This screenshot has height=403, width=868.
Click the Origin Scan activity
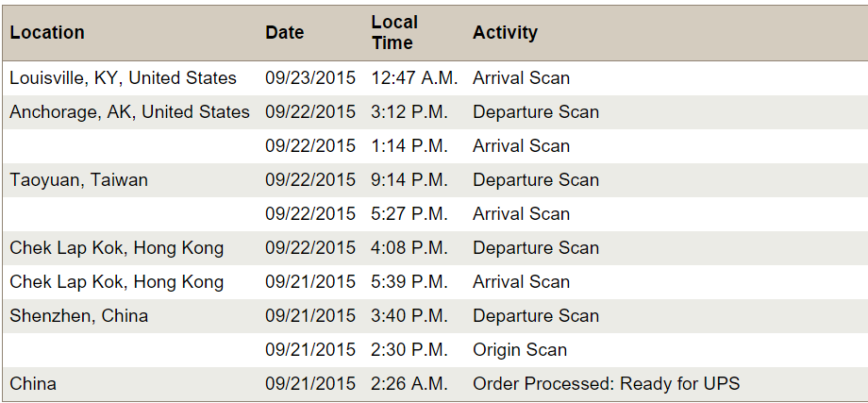pos(520,350)
